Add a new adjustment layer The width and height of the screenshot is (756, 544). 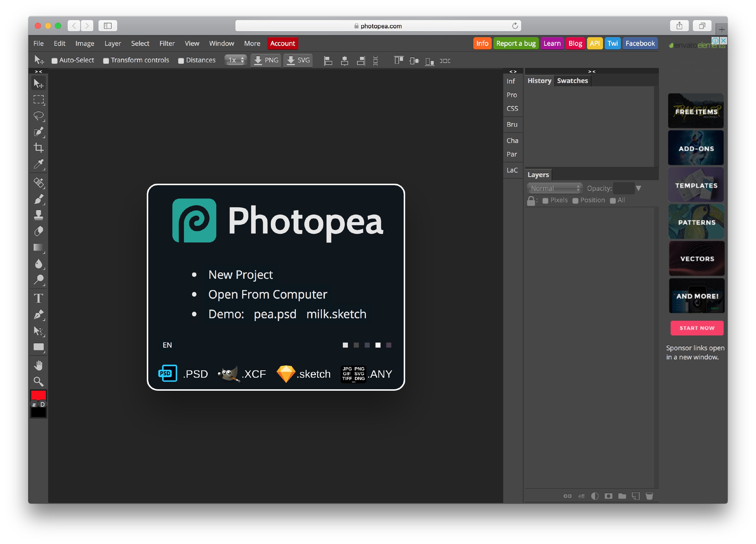(x=595, y=496)
